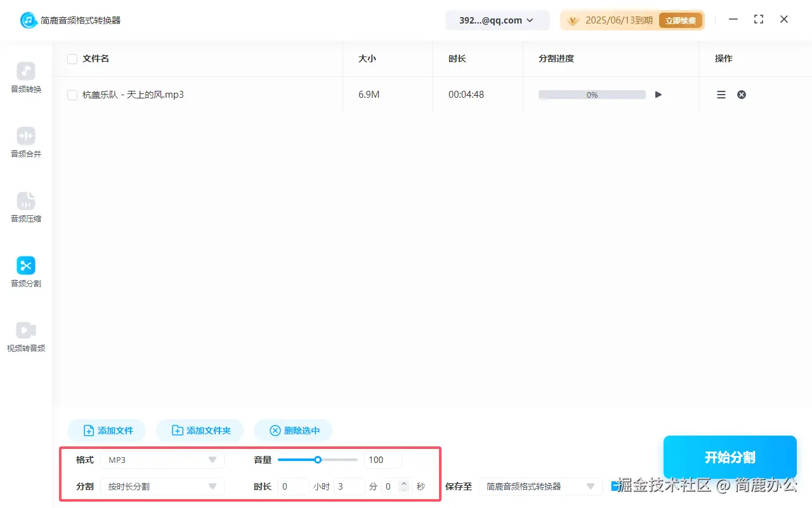Expand the 392...@qq.com account dropdown
812x508 pixels.
coord(497,20)
